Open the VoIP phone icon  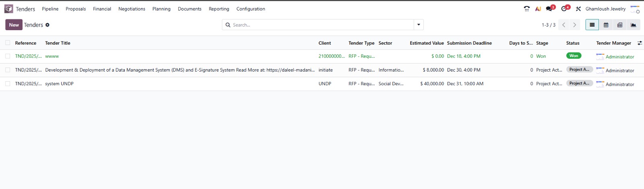click(526, 9)
